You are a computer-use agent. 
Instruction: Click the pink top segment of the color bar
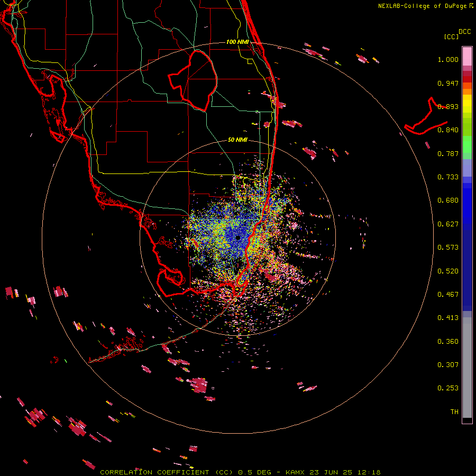[x=467, y=56]
